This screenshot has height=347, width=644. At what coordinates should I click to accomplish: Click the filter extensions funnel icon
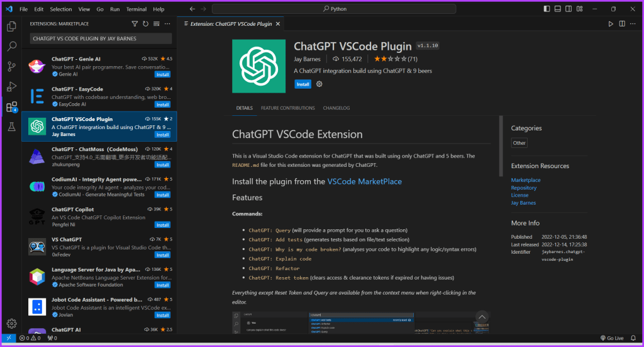[135, 24]
